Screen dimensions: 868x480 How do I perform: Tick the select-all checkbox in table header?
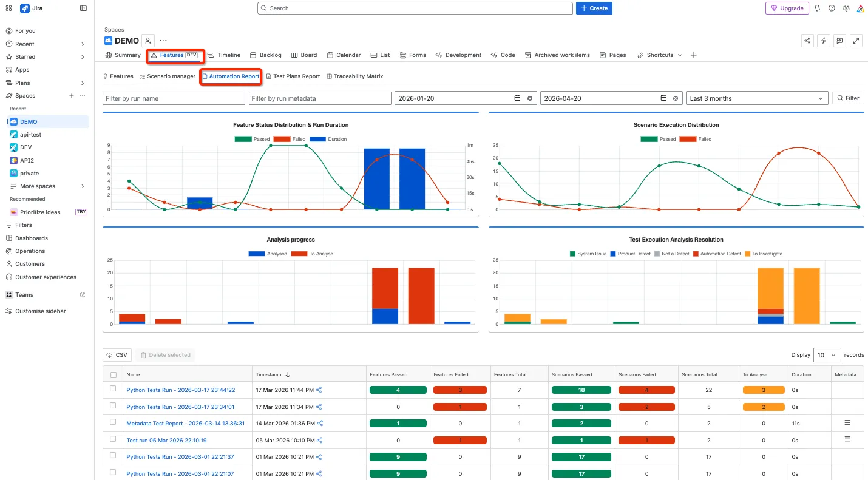[114, 375]
